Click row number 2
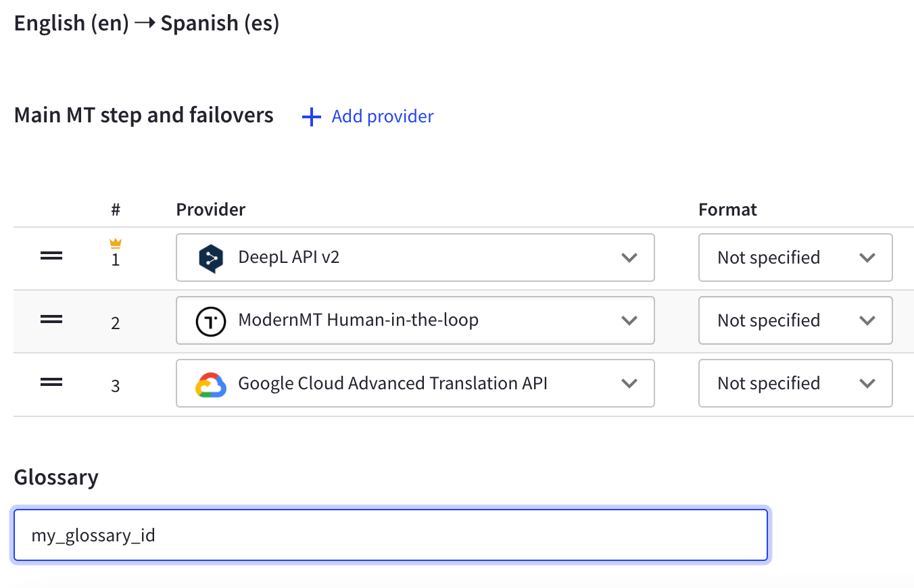Viewport: 914px width, 588px height. click(116, 323)
